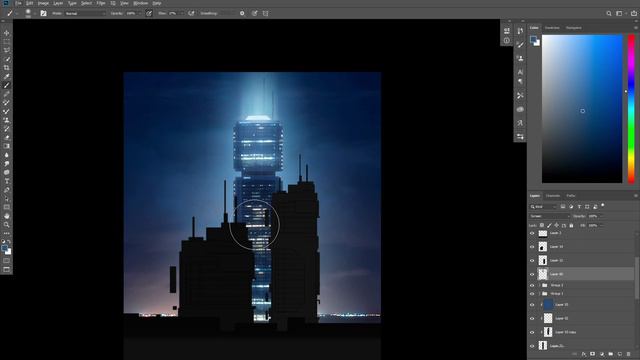
Task: Open the Layers panel options menu
Action: pyautogui.click(x=636, y=196)
